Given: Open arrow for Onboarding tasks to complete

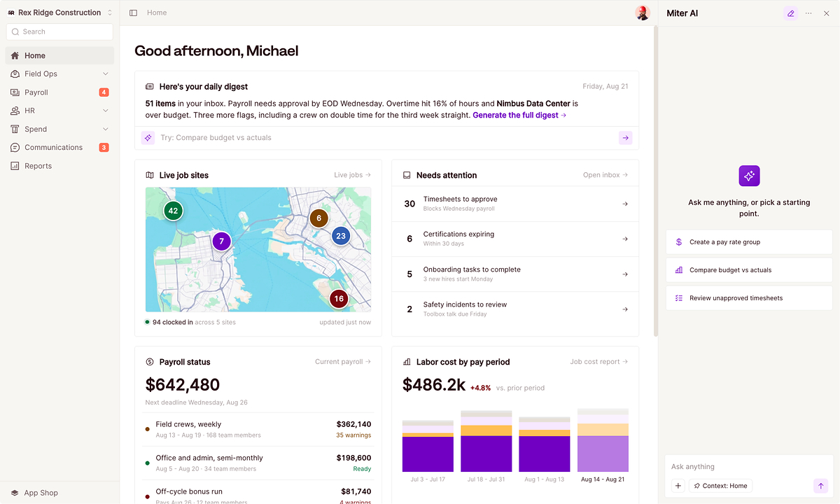Looking at the screenshot, I should (x=625, y=274).
